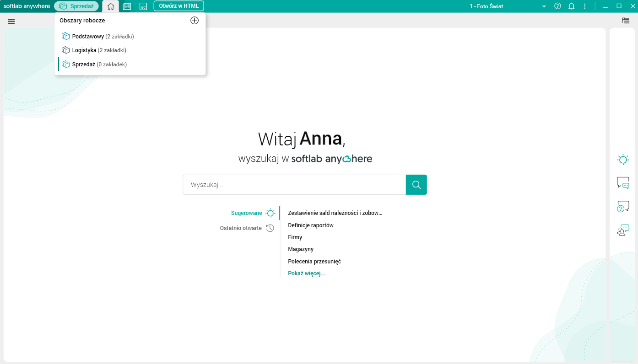Add a new workspace with the plus icon
The image size is (638, 364).
pos(195,21)
